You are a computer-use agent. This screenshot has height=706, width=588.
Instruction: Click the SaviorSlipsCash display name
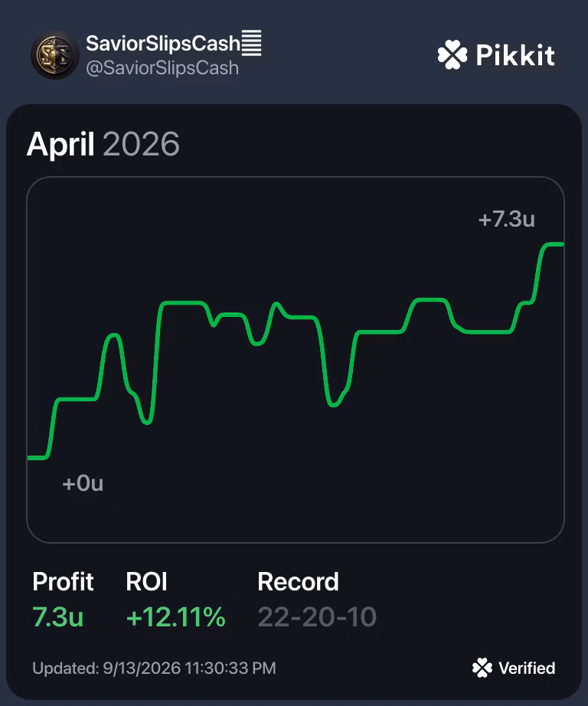coord(163,44)
